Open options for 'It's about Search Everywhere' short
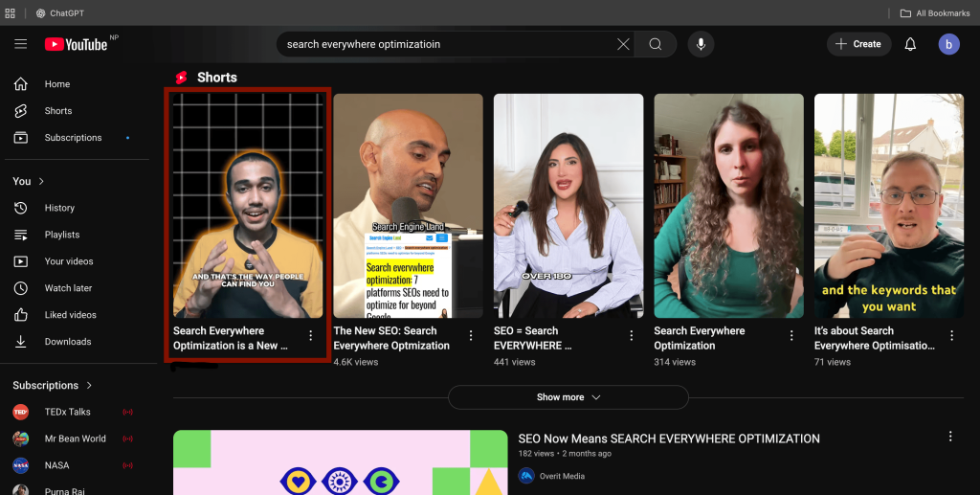The height and width of the screenshot is (495, 980). point(951,336)
